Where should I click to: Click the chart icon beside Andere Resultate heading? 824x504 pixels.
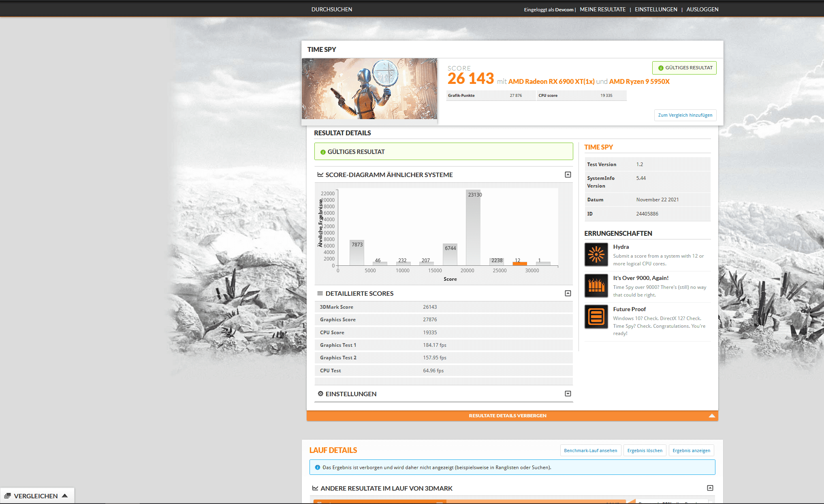point(315,488)
